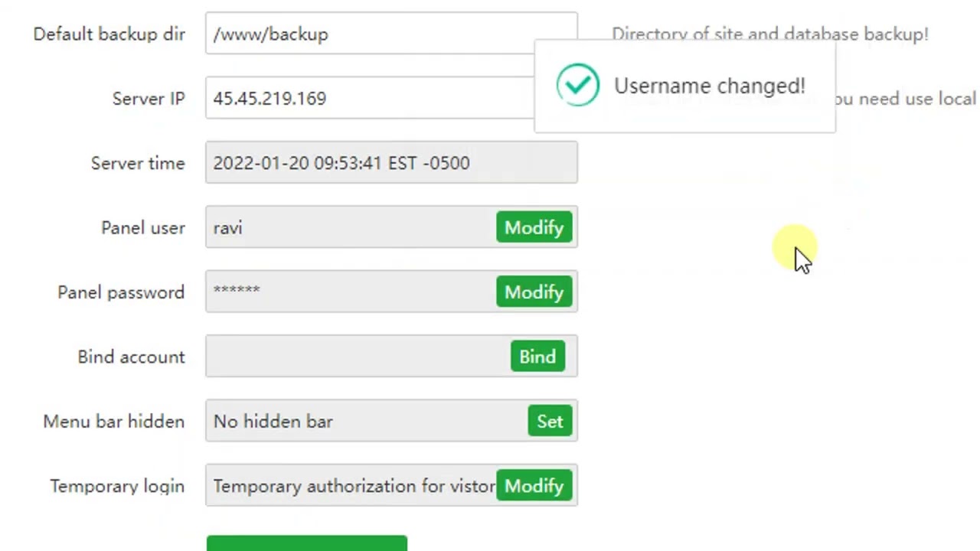Click the Temporary authorization text field
The width and height of the screenshot is (980, 551).
tap(352, 486)
